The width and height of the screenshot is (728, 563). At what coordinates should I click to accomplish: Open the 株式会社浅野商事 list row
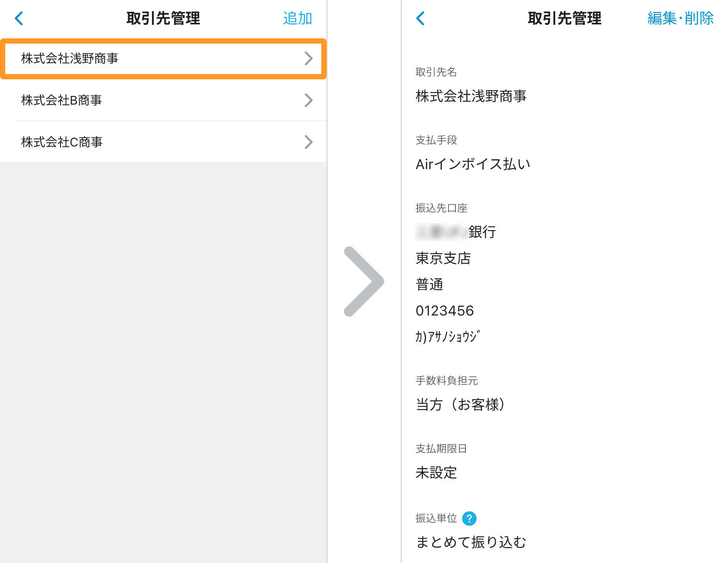point(163,59)
